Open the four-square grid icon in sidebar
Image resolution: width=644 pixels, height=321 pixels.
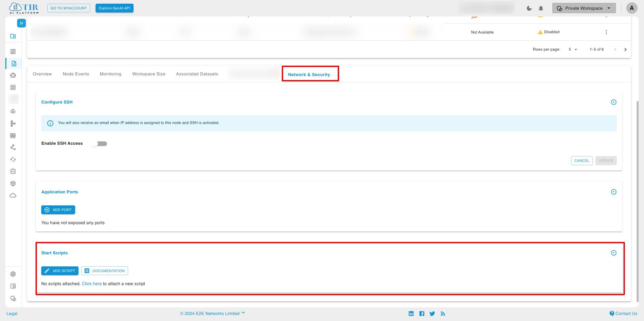13,87
